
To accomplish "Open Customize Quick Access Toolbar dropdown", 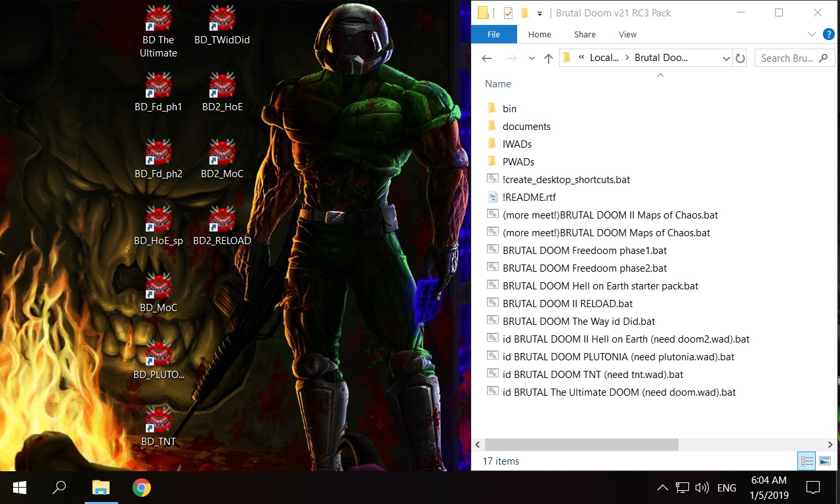I will (539, 13).
